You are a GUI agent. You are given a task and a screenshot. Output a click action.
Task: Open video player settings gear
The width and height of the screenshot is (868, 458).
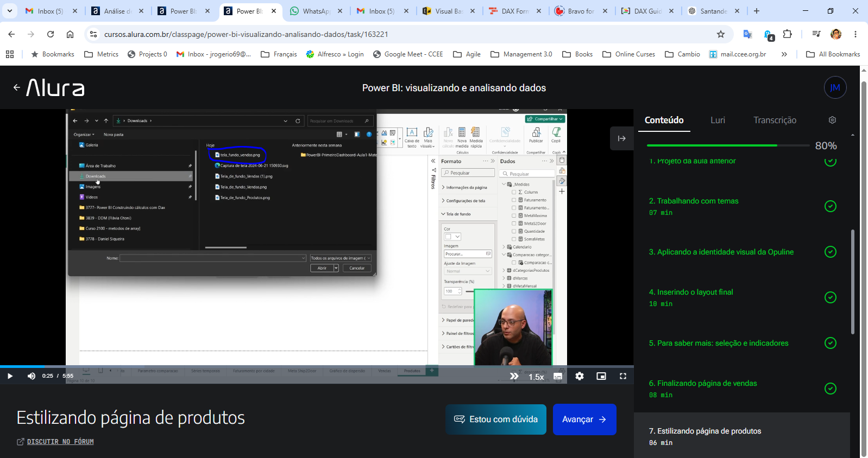[x=580, y=376]
